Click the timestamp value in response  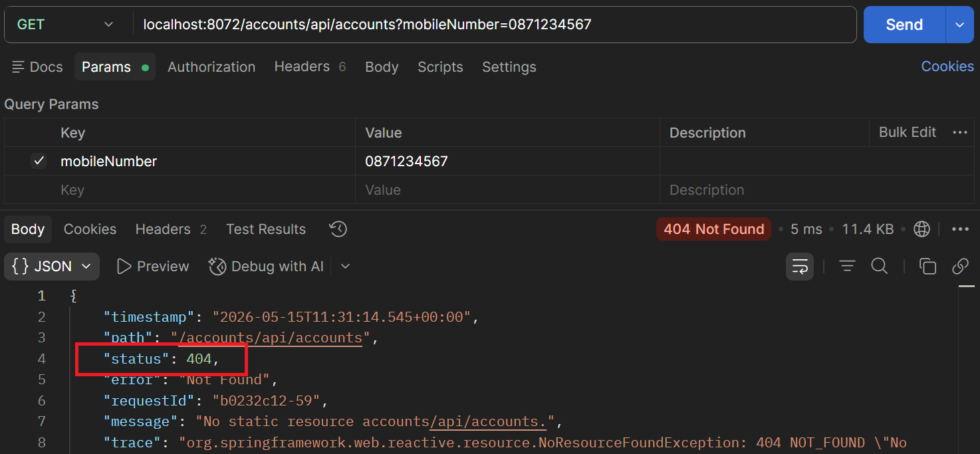tap(341, 317)
